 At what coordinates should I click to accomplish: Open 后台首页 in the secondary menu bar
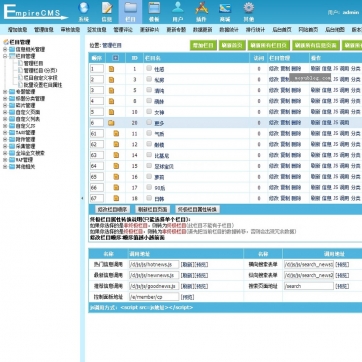click(282, 30)
